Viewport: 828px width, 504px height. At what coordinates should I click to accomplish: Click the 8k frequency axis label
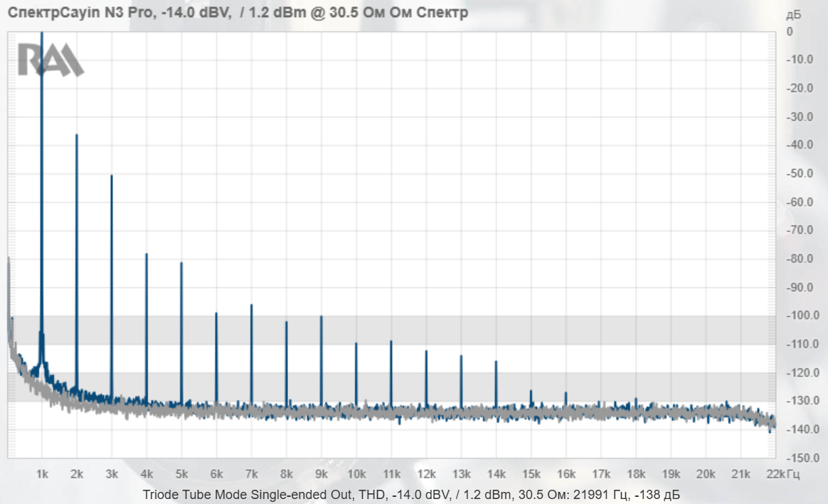(286, 474)
